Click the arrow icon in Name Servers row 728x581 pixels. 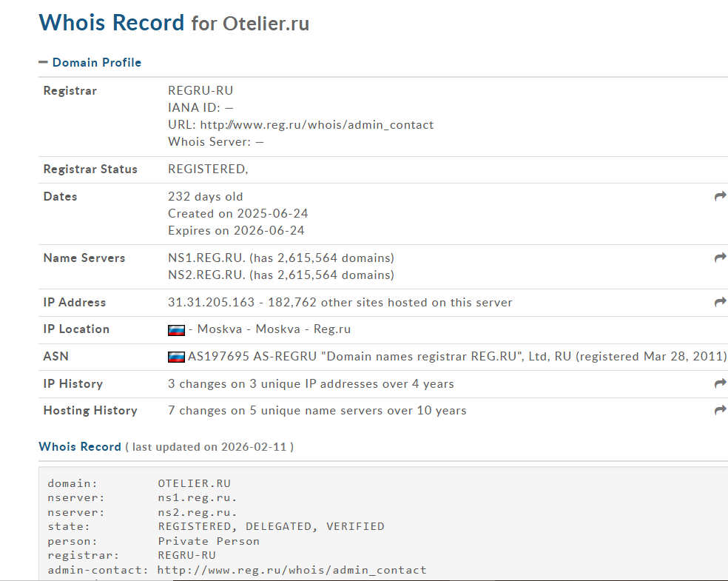click(720, 258)
